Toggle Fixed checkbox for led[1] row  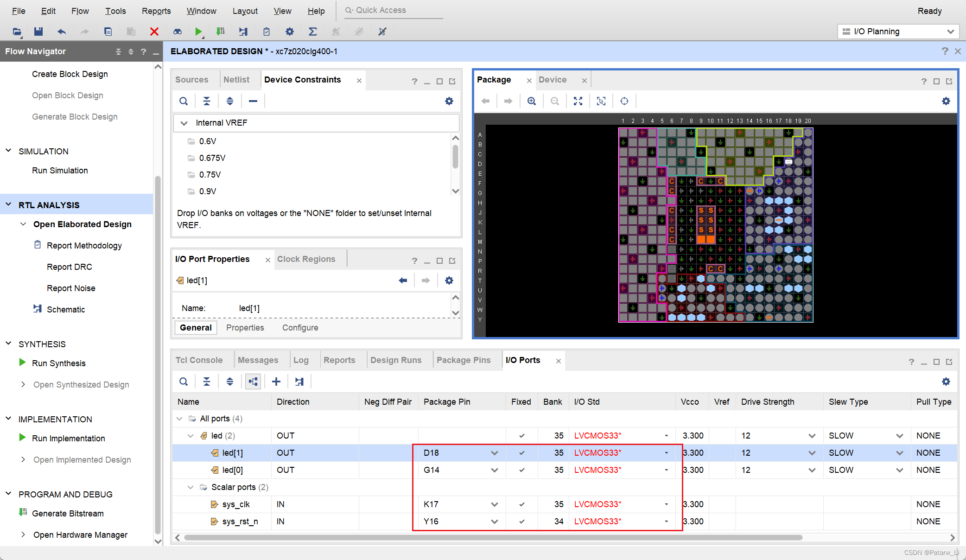tap(522, 453)
